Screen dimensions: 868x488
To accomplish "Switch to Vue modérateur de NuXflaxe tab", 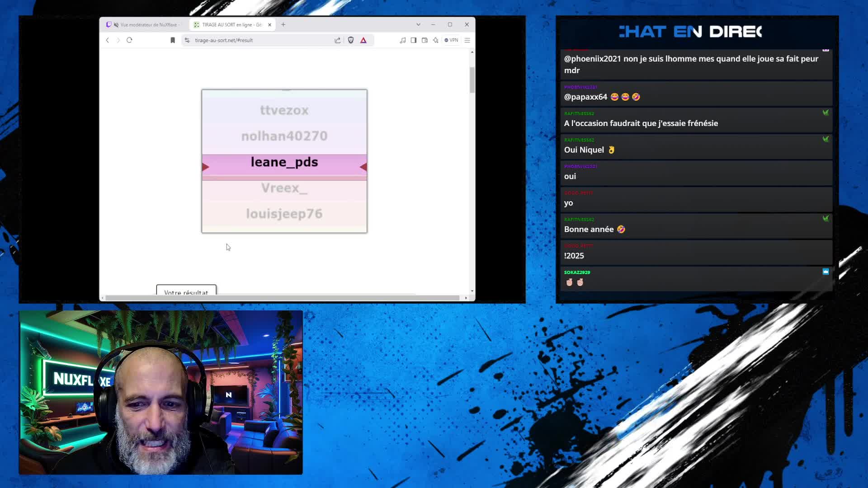I will point(145,25).
